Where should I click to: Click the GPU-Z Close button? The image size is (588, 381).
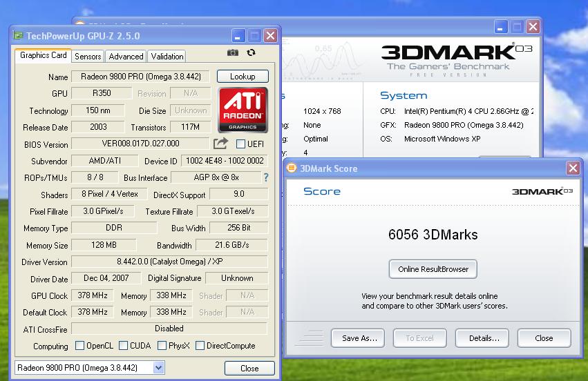coord(249,369)
